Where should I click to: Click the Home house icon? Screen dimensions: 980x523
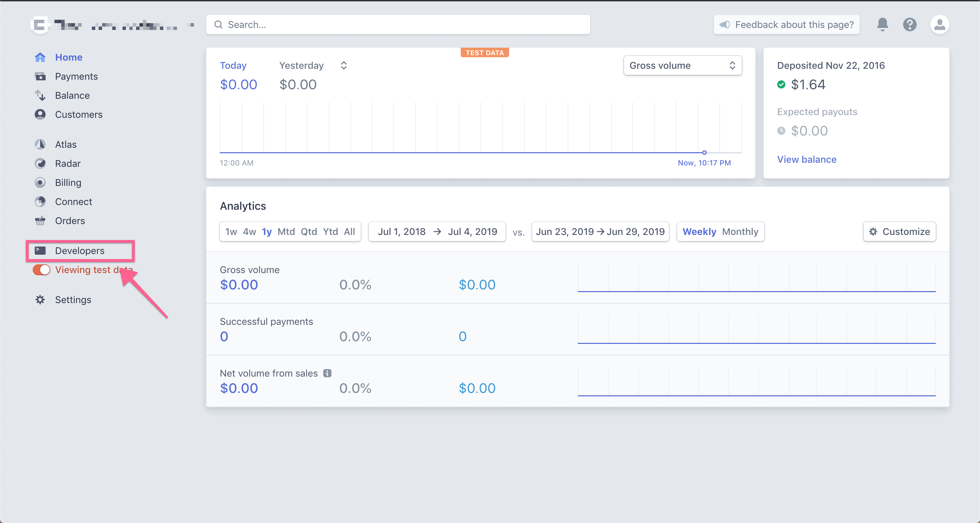coord(40,57)
